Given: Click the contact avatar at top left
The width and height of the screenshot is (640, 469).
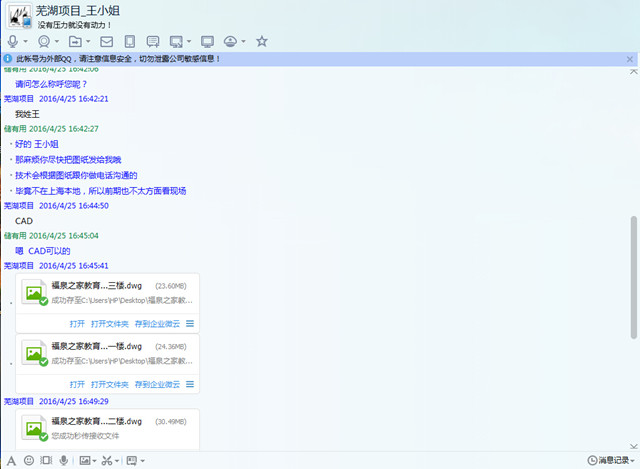Looking at the screenshot, I should click(16, 15).
